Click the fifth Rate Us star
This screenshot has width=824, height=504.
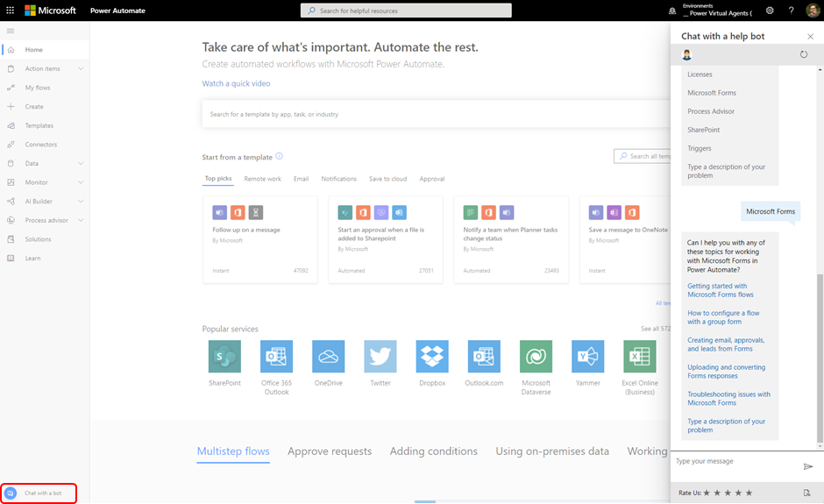tap(749, 493)
